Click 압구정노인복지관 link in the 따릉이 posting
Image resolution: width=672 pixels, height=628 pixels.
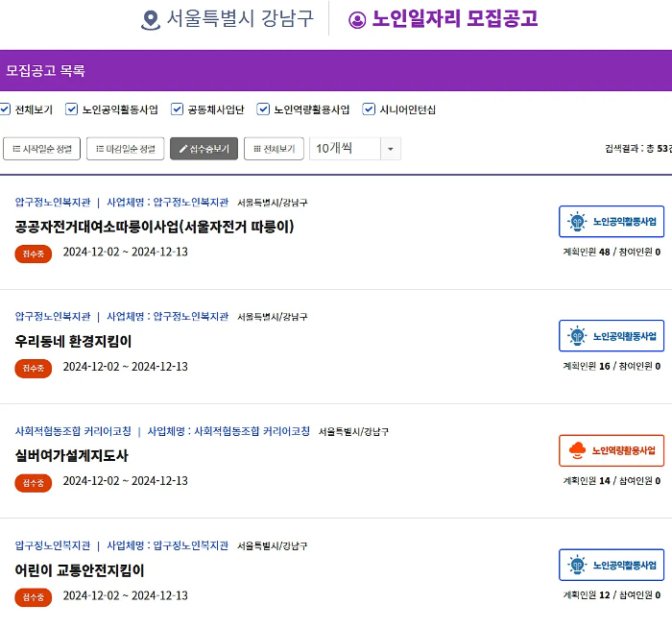click(53, 202)
